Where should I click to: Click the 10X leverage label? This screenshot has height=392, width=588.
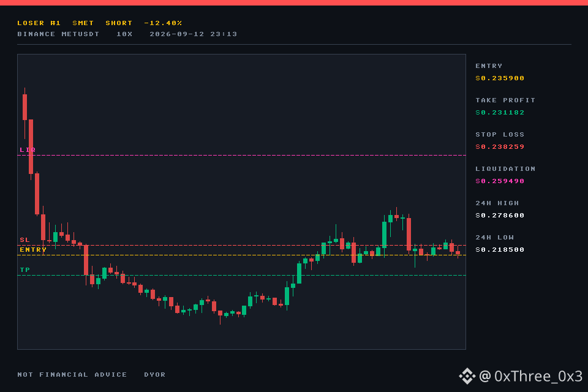(124, 34)
